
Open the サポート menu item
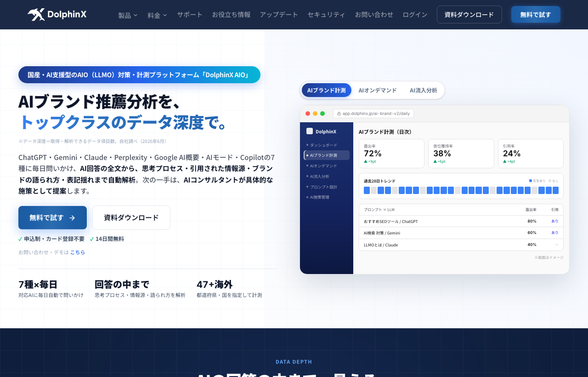190,15
